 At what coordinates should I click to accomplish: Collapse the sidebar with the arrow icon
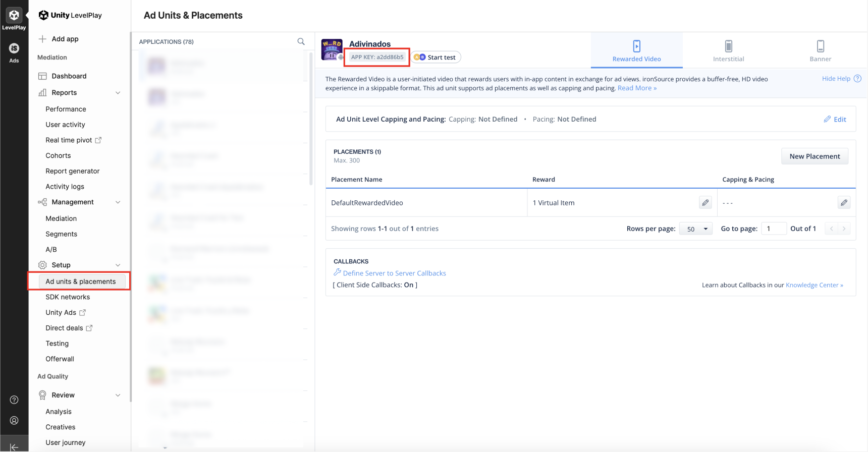pyautogui.click(x=14, y=447)
